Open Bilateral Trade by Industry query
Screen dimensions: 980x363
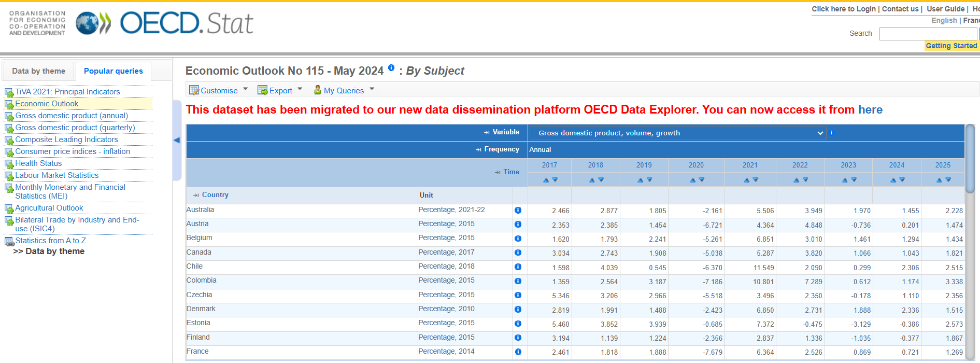pos(77,224)
